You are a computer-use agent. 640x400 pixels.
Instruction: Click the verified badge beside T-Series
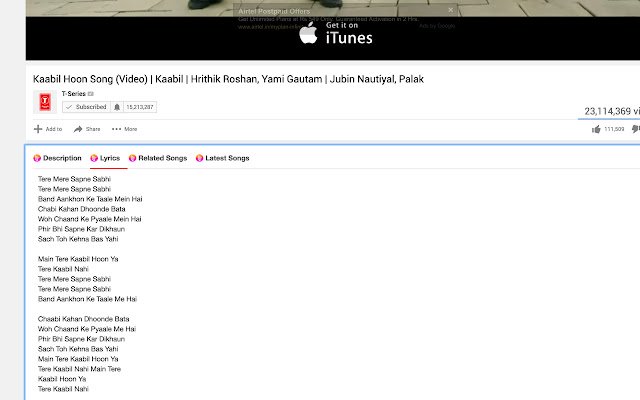pyautogui.click(x=91, y=94)
